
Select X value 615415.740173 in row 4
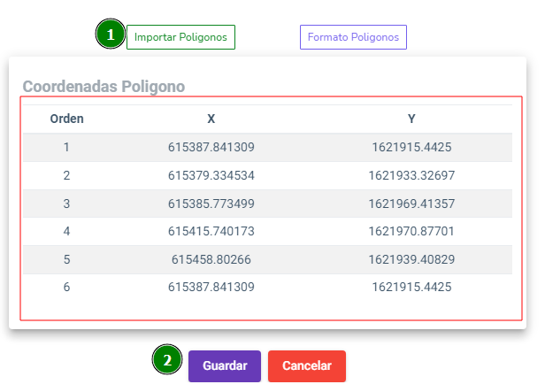point(211,231)
